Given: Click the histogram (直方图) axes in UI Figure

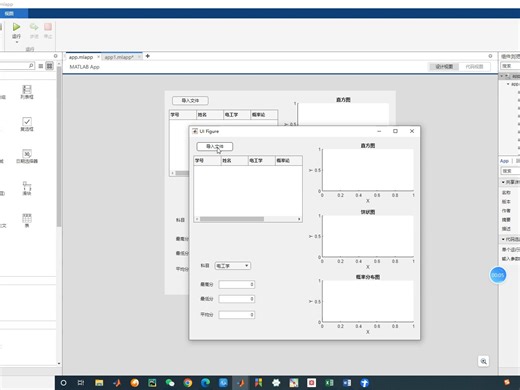Looking at the screenshot, I should click(x=368, y=170).
